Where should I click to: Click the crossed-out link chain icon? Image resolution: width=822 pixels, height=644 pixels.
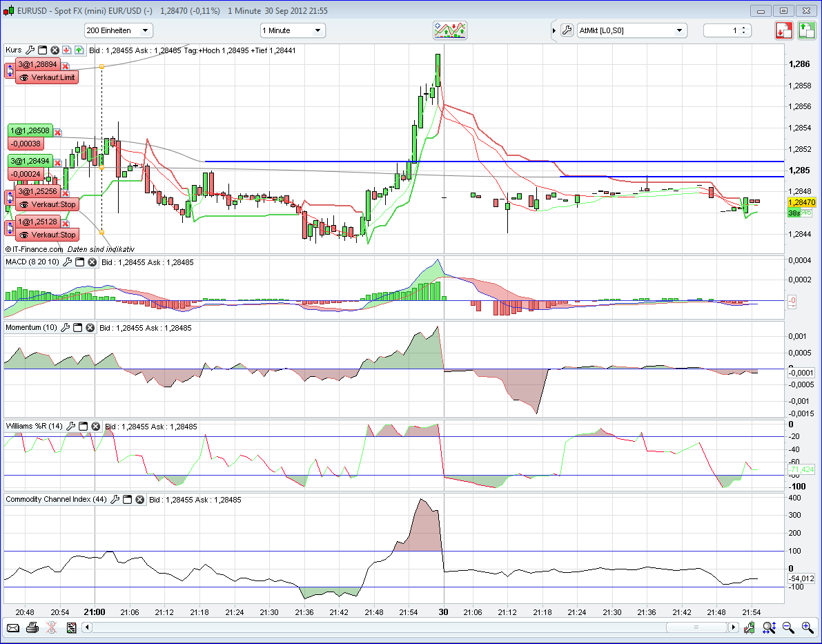click(51, 627)
